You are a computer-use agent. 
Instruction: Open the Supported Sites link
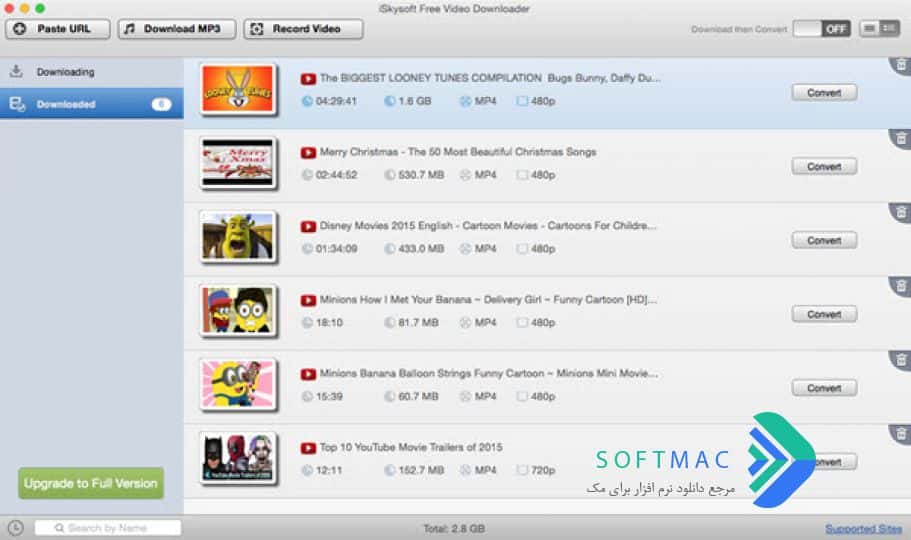pos(863,528)
